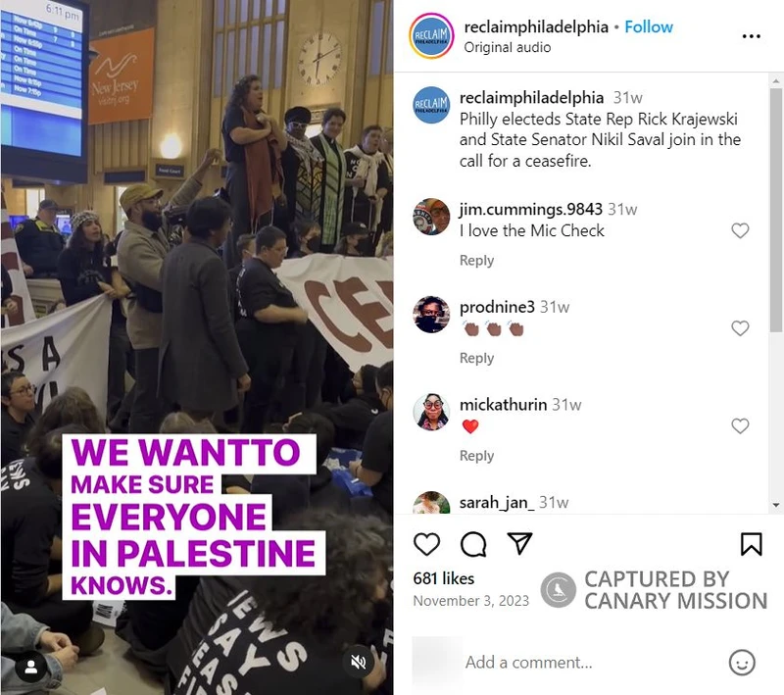Reply to prodnine3's comment
This screenshot has height=695, width=784.
point(476,358)
